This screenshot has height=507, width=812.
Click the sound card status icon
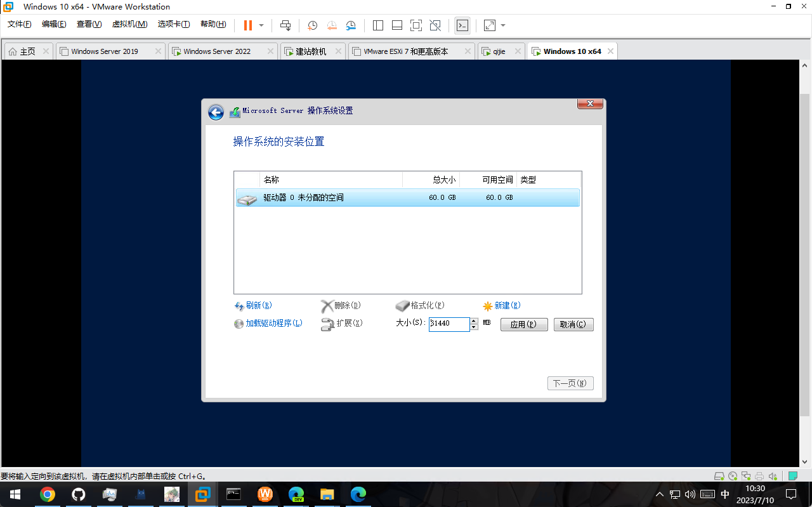(x=773, y=476)
